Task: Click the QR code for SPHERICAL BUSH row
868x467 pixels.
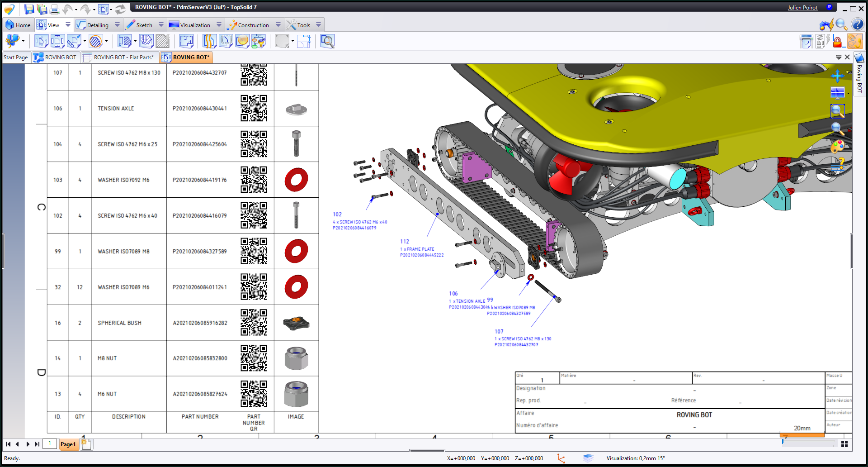Action: 254,323
